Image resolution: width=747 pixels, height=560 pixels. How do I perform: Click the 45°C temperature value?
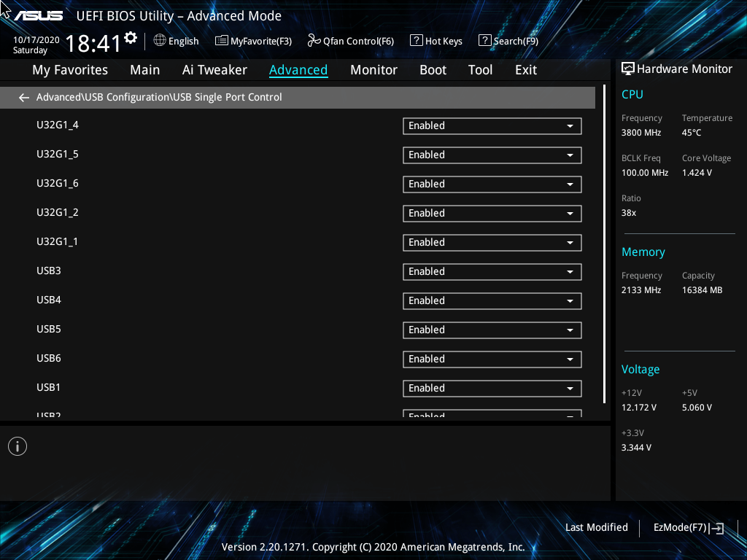point(692,133)
